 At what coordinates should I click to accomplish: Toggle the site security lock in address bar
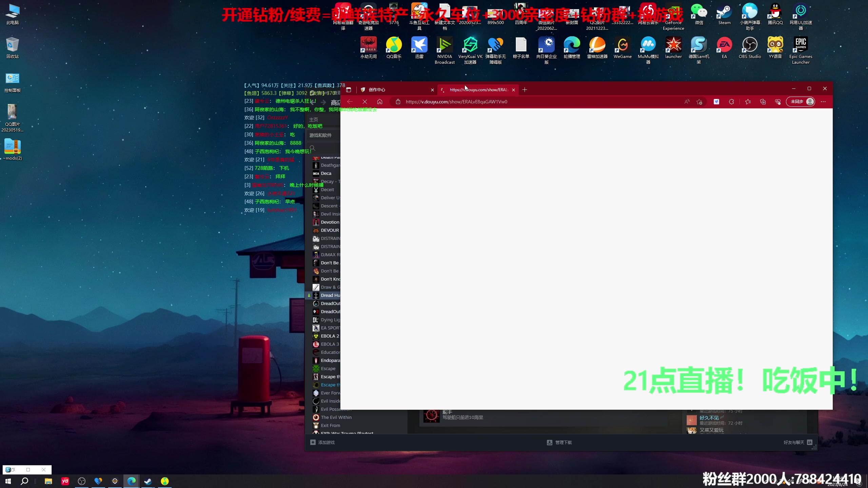(x=398, y=102)
